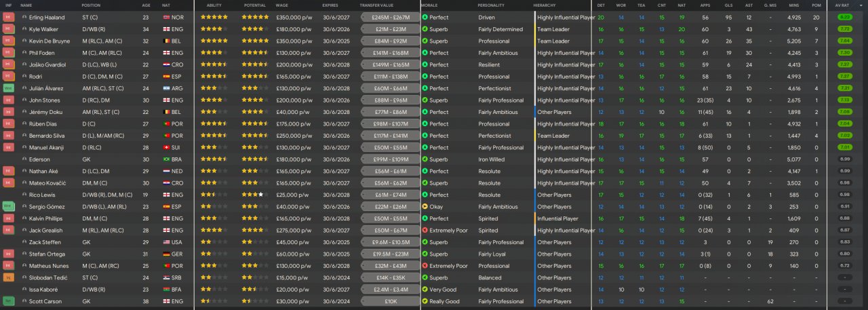Screen dimensions: 868x310
Task: Sort by the AGE column header
Action: (146, 5)
